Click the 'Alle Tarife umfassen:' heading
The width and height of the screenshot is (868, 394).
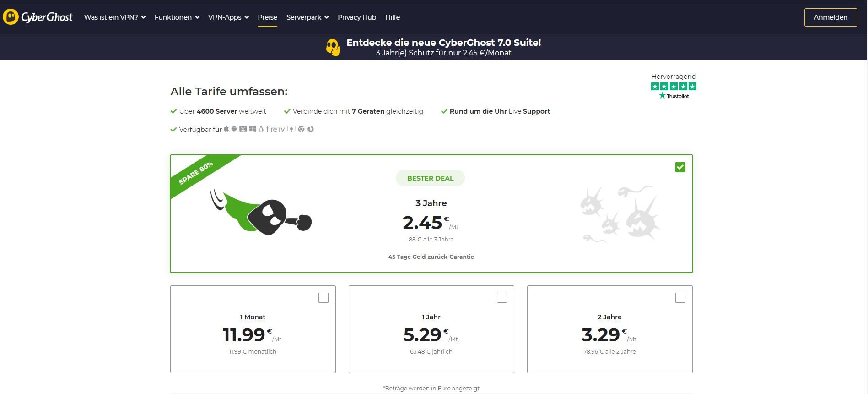click(229, 92)
